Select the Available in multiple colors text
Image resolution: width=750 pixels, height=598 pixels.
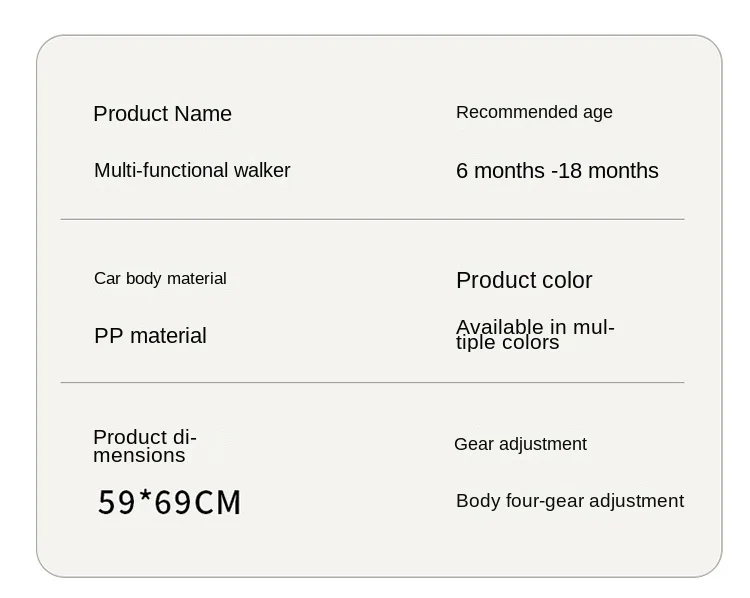535,334
